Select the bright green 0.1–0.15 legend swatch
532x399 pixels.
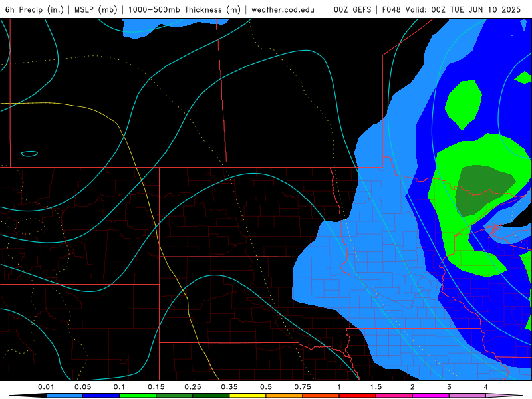pos(138,396)
